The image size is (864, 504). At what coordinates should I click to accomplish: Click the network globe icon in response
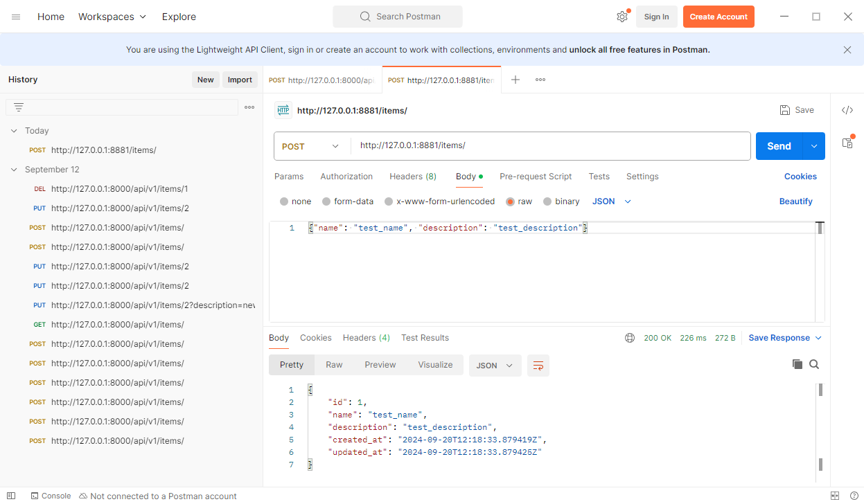click(630, 338)
